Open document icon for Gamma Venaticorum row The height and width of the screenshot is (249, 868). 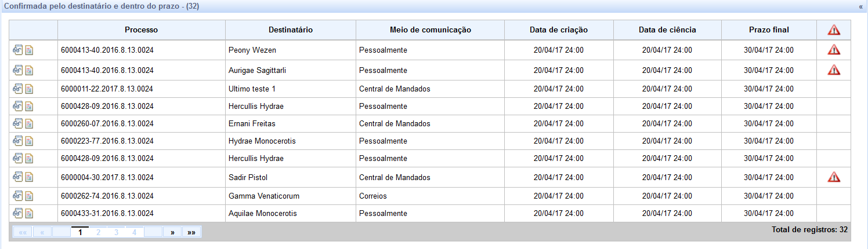pyautogui.click(x=29, y=196)
